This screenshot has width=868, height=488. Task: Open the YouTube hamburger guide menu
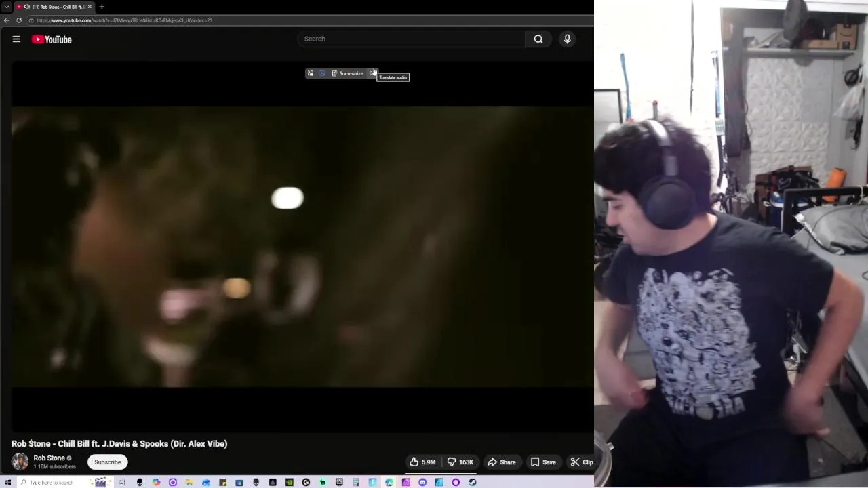pyautogui.click(x=16, y=39)
